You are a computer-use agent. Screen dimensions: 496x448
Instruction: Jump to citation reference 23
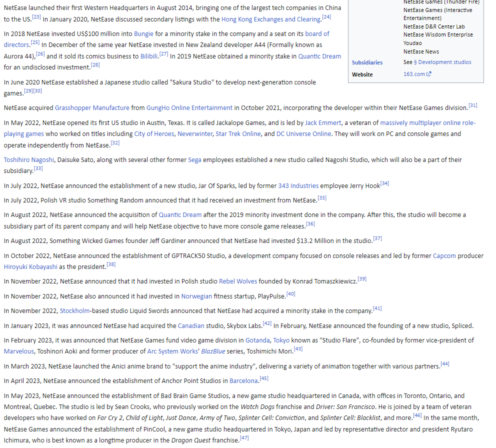point(36,17)
